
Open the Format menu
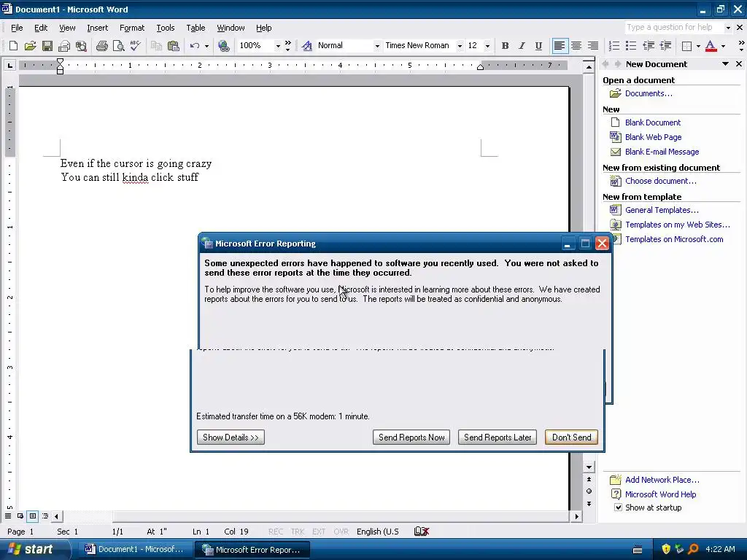[x=132, y=28]
